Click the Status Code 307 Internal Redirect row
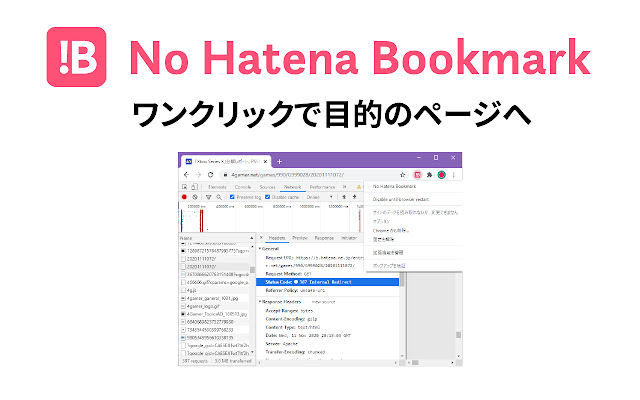This screenshot has height=400, width=640. 327,282
